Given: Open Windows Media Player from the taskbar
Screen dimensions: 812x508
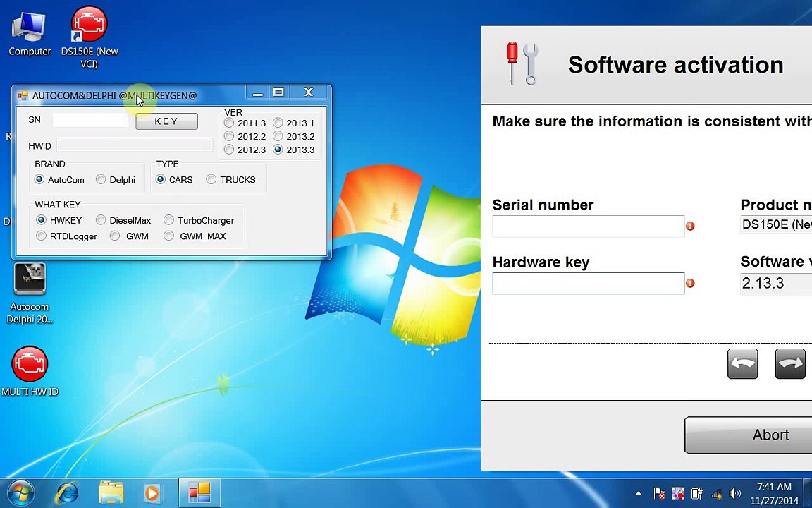Looking at the screenshot, I should (x=152, y=493).
